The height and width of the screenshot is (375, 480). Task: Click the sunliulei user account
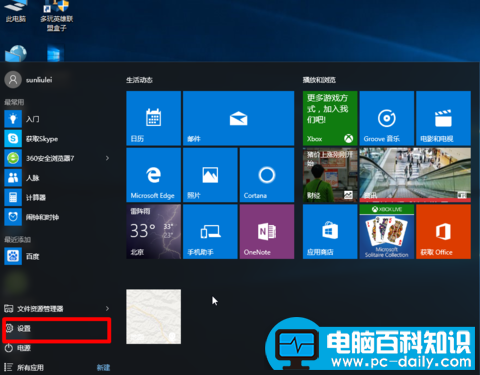[29, 80]
